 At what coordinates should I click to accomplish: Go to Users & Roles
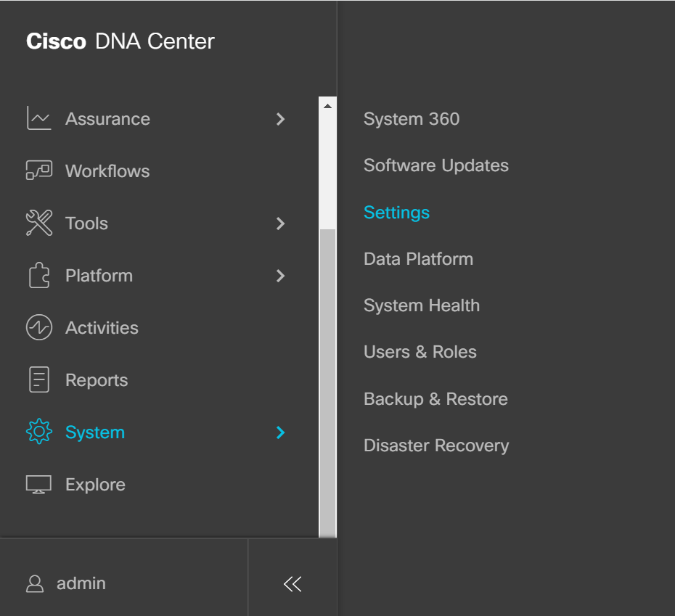click(x=420, y=352)
